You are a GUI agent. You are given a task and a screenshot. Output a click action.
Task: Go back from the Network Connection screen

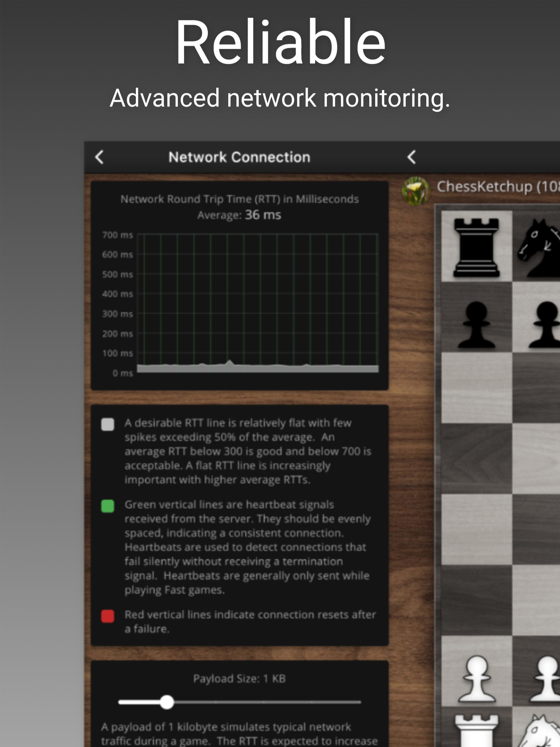click(x=99, y=157)
